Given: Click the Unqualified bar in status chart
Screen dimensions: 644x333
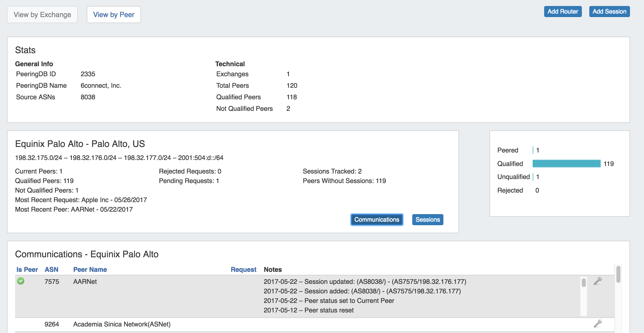Looking at the screenshot, I should 533,177.
